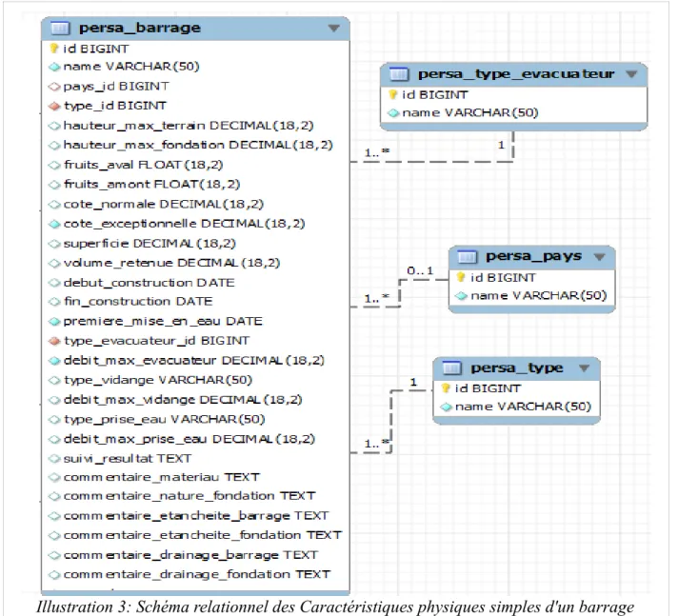Click the blue diamond beside cote_exceptionnelle
Image resolution: width=678 pixels, height=616 pixels.
pyautogui.click(x=54, y=224)
